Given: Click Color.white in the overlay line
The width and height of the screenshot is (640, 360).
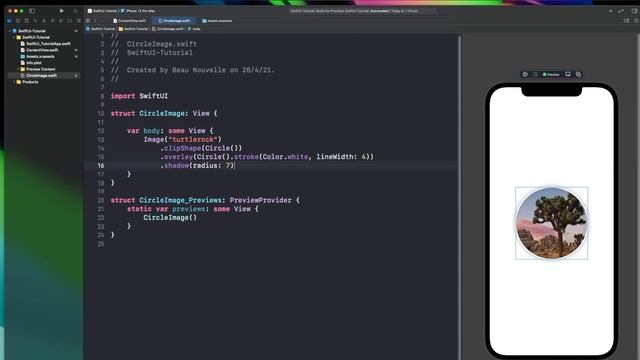Looking at the screenshot, I should 285,157.
